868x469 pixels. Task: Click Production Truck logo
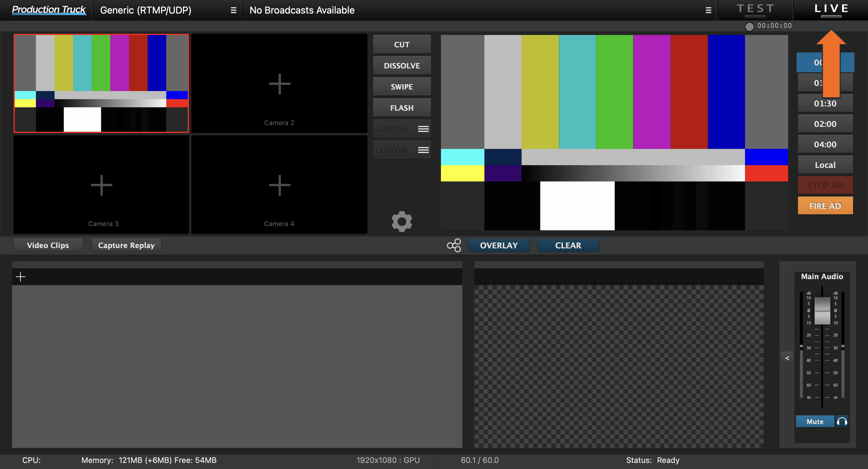coord(49,10)
